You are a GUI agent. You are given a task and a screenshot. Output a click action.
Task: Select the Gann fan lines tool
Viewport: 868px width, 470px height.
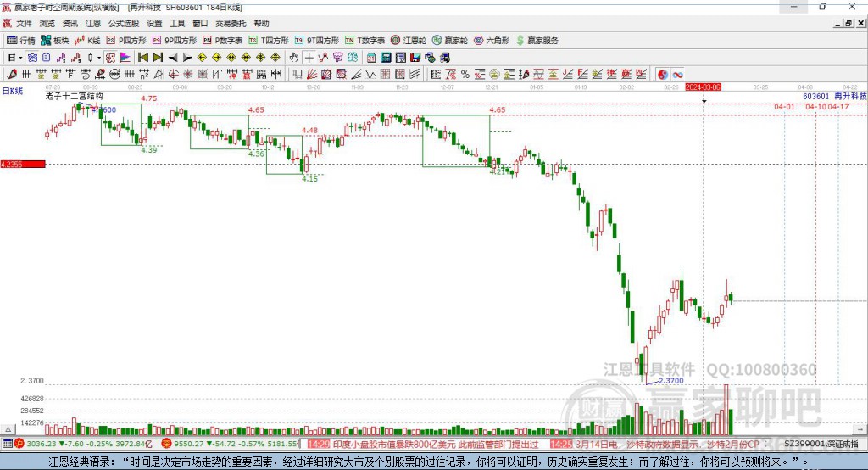[x=313, y=75]
